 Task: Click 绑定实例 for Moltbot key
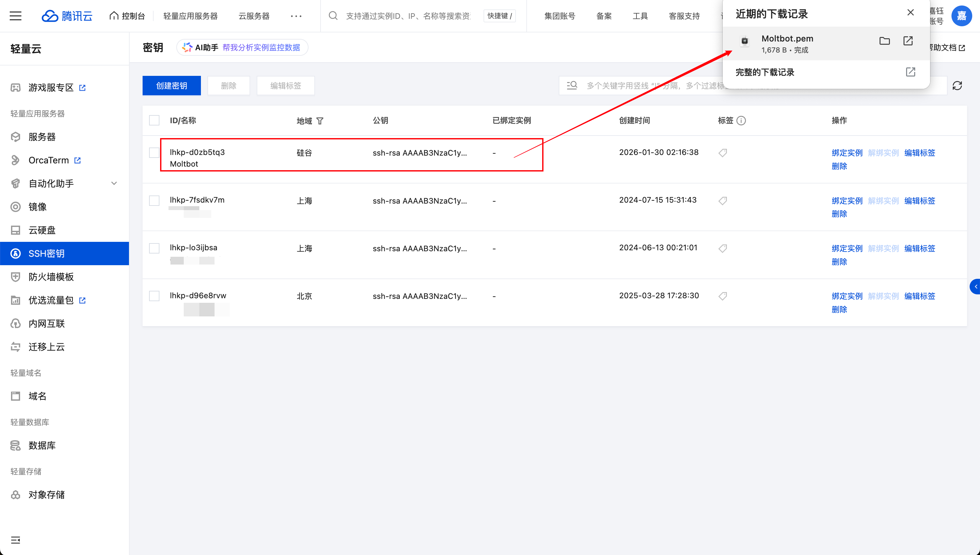846,153
